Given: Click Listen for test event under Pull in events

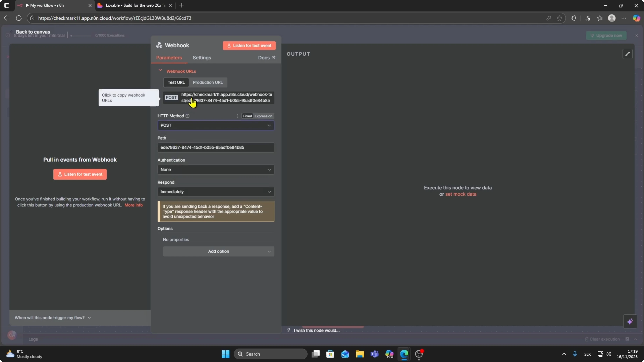Looking at the screenshot, I should (80, 174).
